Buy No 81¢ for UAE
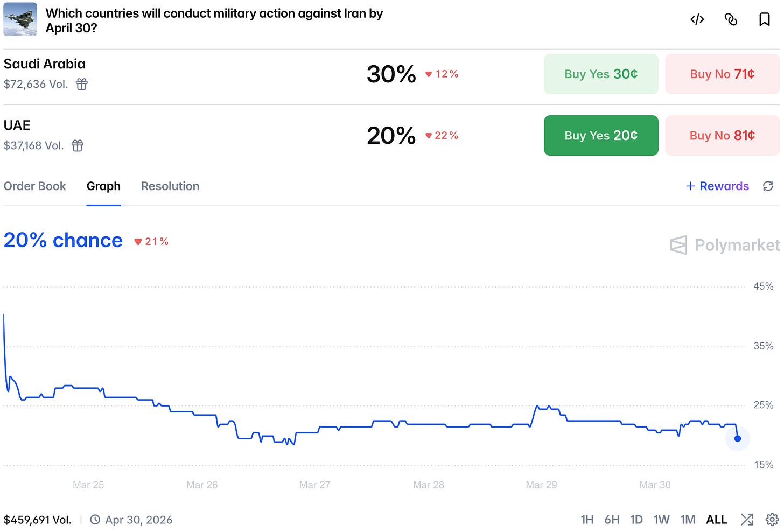784x532 pixels. [x=722, y=135]
